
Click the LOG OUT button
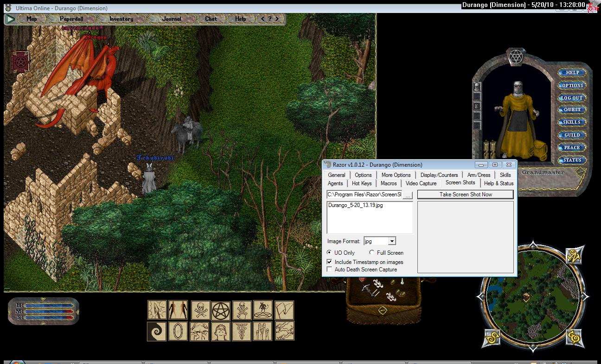[572, 98]
